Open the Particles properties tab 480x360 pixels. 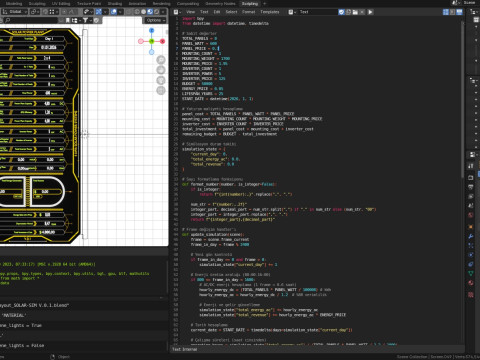[471, 246]
